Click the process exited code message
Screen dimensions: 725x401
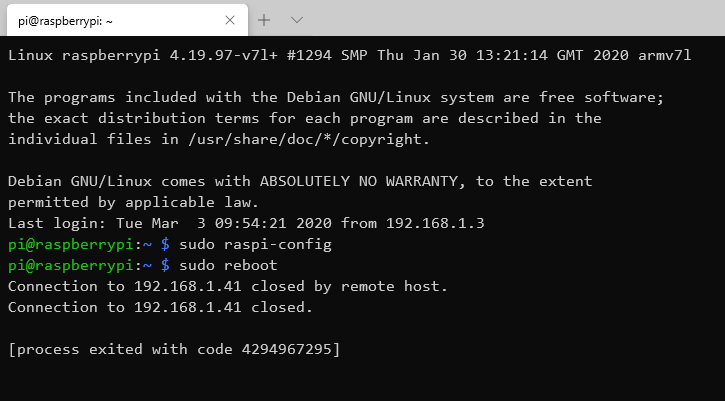pyautogui.click(x=174, y=349)
